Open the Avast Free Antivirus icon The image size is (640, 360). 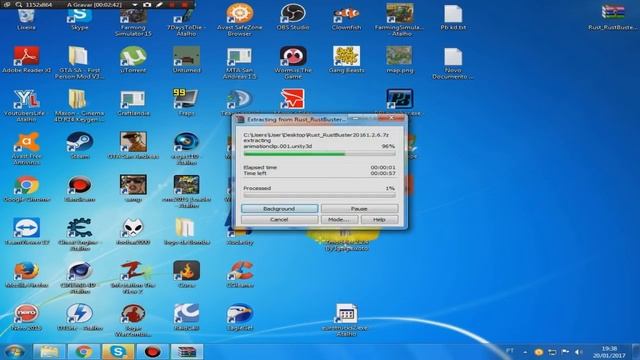coord(27,149)
